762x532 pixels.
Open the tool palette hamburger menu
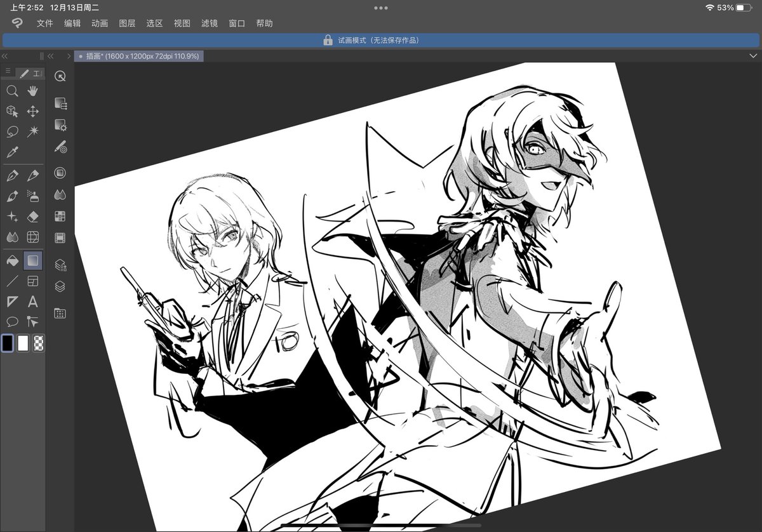click(8, 71)
